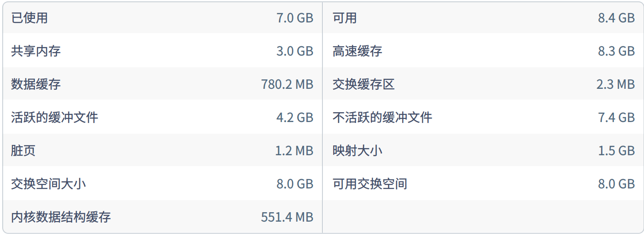The image size is (644, 236).
Task: Click the 活跃的缓冲文件 label
Action: (x=55, y=117)
